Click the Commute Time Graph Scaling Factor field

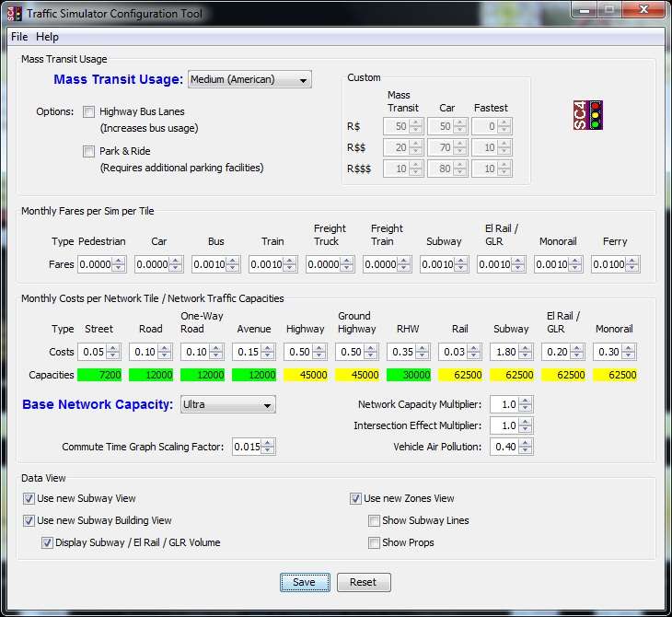(247, 447)
